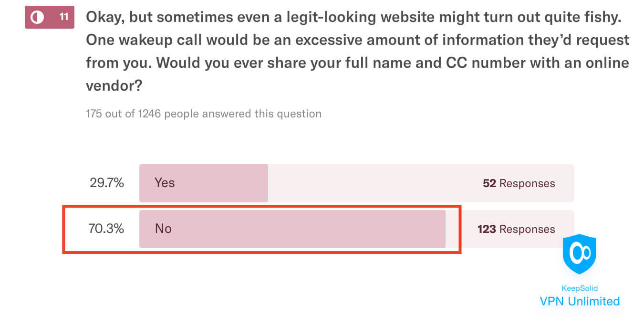Click the half-circle icon in question badge
Image resolution: width=644 pixels, height=326 pixels.
click(37, 18)
